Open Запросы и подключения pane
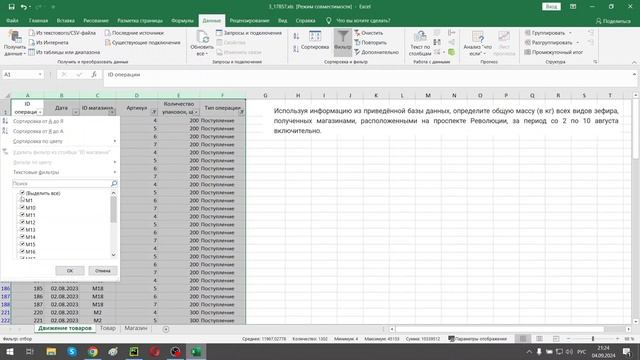This screenshot has height=360, width=640. (249, 33)
